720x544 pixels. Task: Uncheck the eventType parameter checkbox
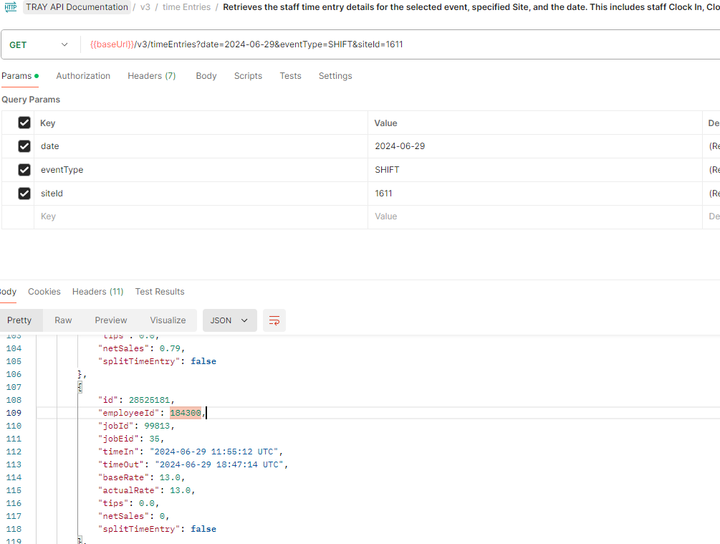point(24,170)
